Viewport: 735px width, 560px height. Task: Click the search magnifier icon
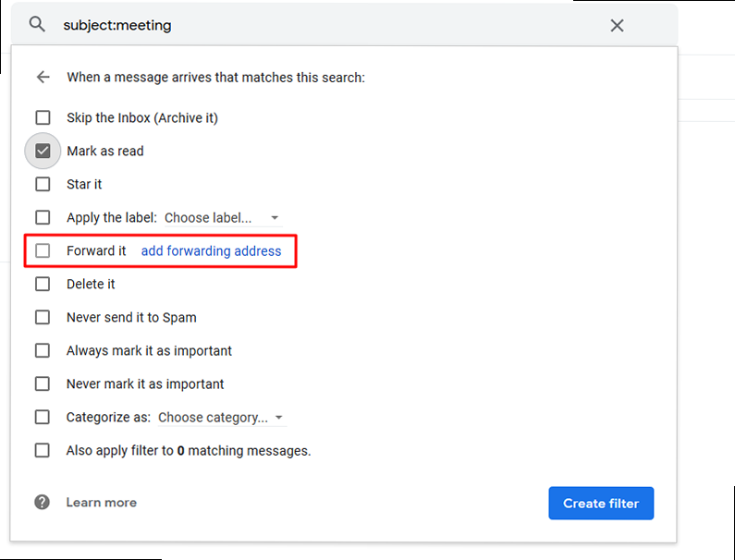[x=37, y=25]
